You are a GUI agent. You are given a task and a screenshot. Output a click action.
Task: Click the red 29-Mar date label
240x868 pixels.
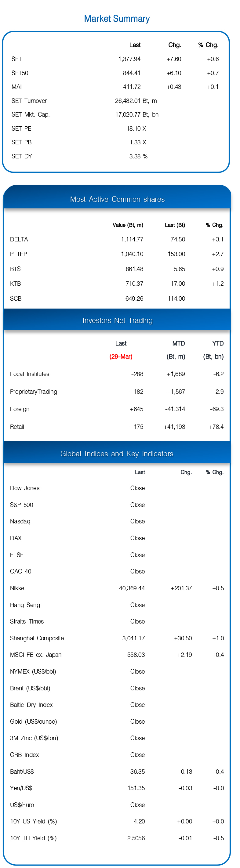(121, 356)
